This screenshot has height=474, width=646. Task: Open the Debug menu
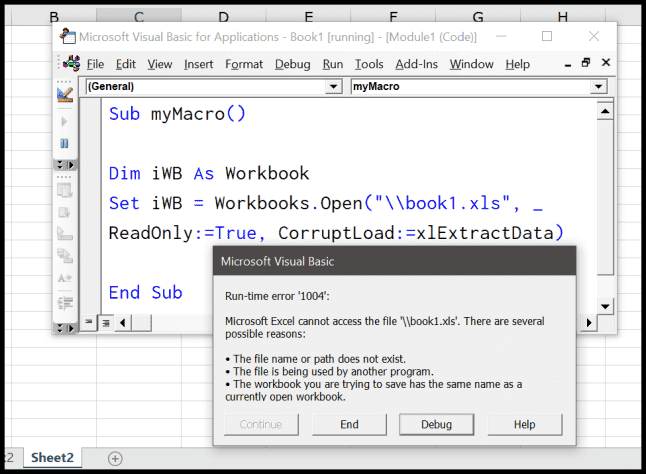coord(292,64)
